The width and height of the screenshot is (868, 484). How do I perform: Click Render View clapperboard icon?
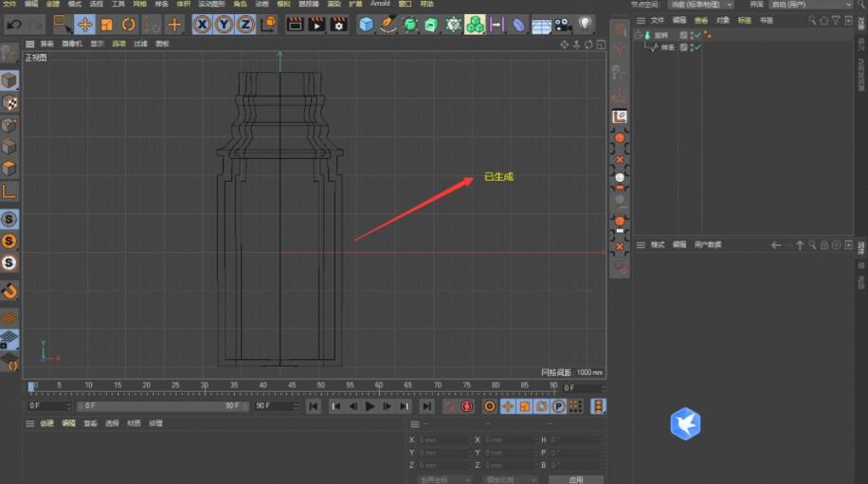coord(295,25)
